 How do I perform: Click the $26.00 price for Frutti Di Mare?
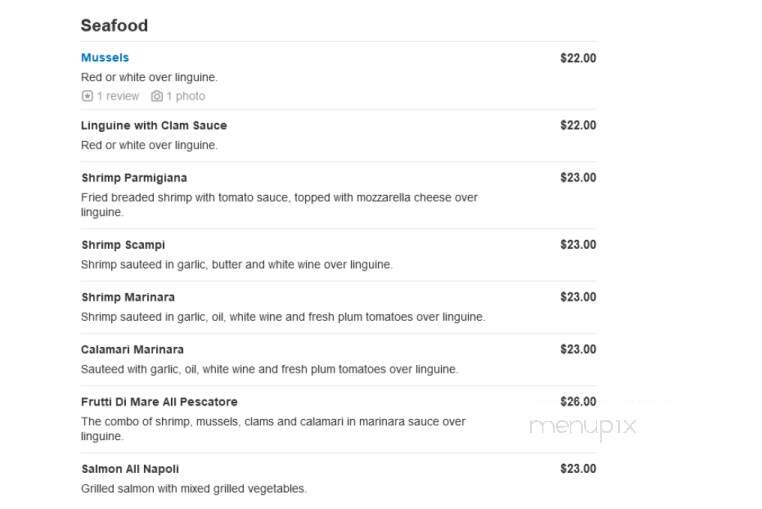click(x=578, y=402)
